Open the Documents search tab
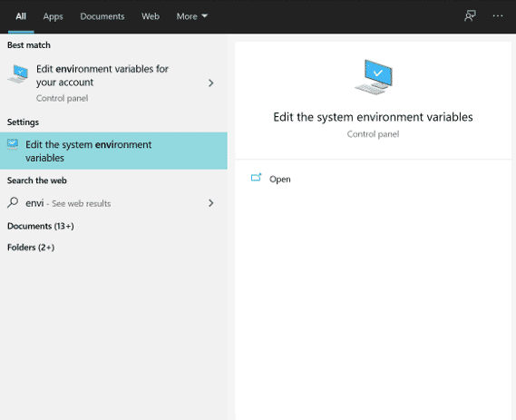 click(x=102, y=16)
